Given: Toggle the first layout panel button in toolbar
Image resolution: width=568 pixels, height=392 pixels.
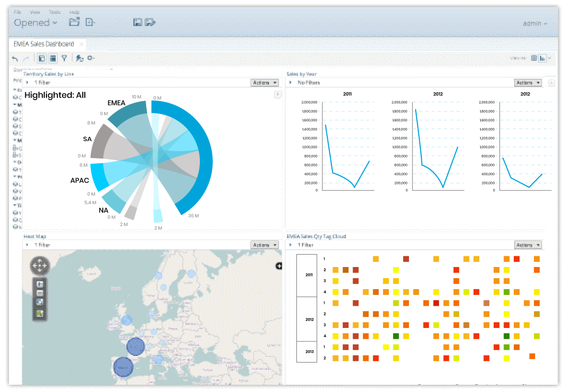Looking at the screenshot, I should point(42,58).
